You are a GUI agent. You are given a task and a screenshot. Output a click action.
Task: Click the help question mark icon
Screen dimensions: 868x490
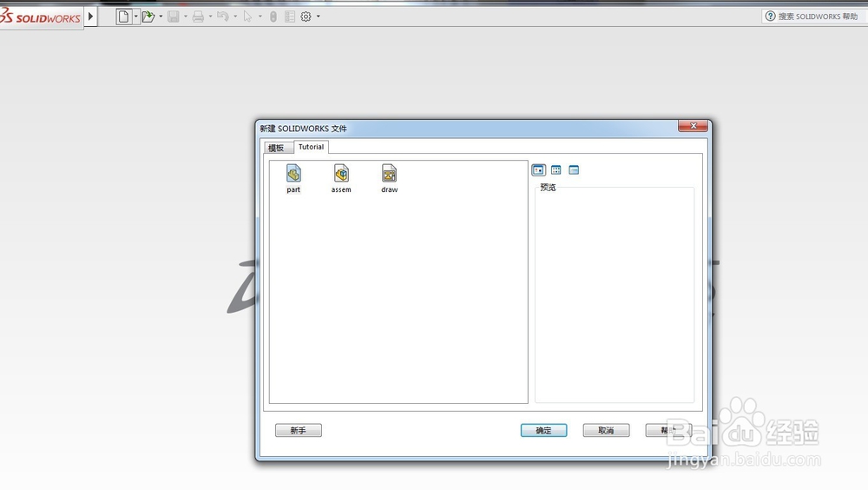pyautogui.click(x=770, y=17)
